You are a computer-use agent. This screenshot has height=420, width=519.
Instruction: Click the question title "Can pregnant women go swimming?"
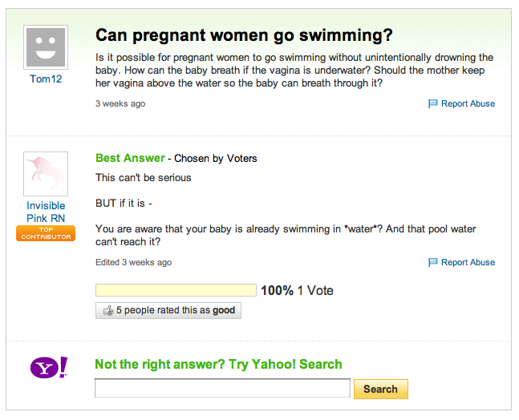tap(244, 35)
